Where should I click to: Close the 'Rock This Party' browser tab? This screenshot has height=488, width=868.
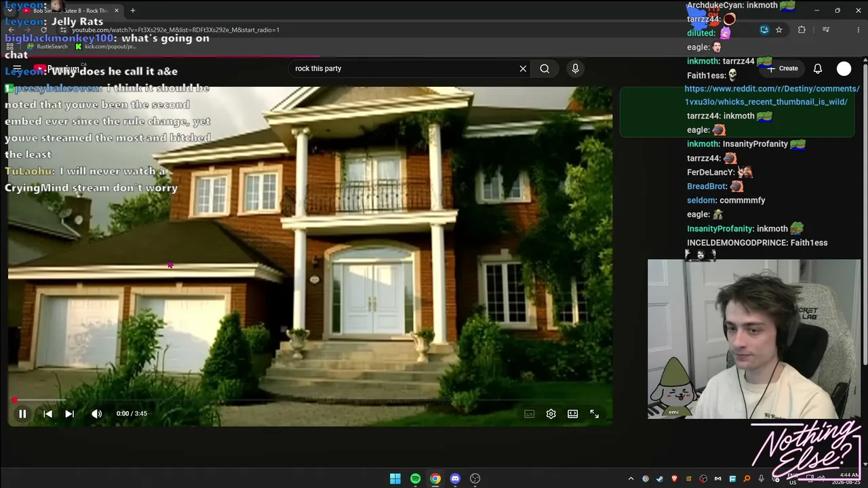pyautogui.click(x=117, y=11)
